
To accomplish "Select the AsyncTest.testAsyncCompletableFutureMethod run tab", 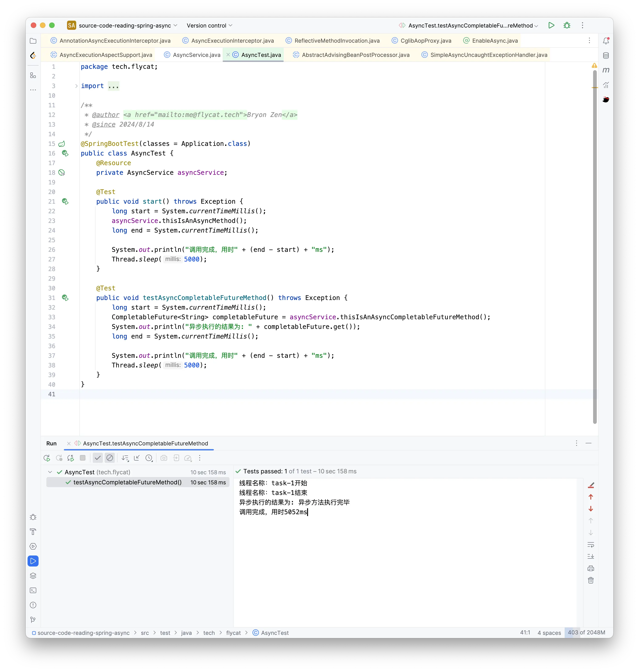I will point(141,444).
